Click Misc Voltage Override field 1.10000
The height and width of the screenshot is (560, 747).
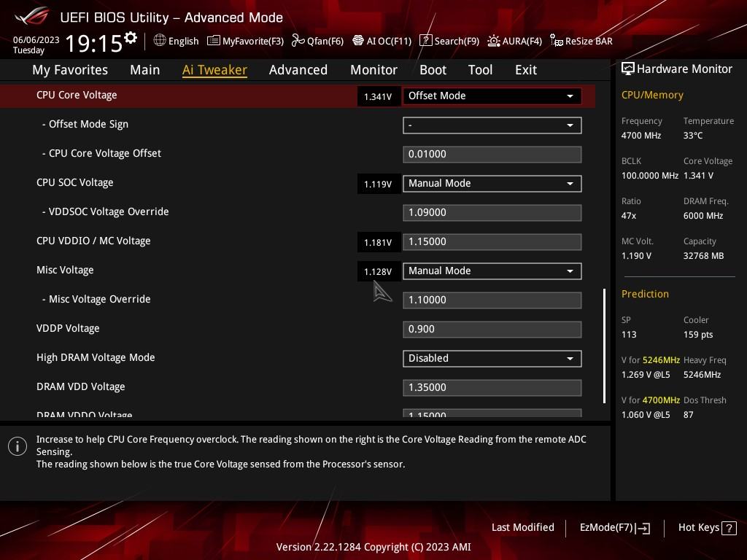[x=492, y=300]
